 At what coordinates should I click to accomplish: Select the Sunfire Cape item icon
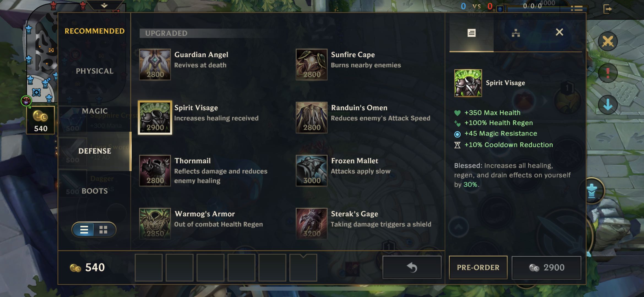pos(311,64)
